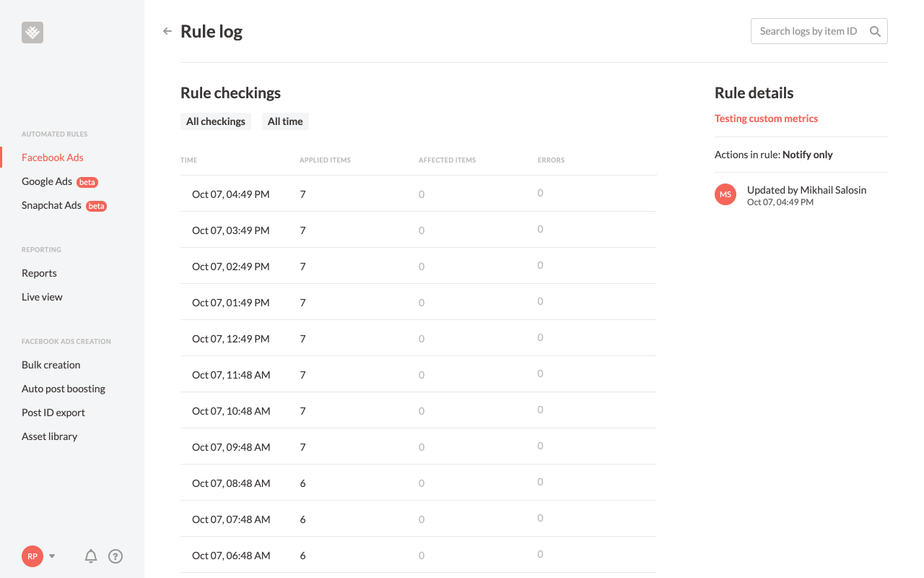Click the app logo in the sidebar
Image resolution: width=924 pixels, height=578 pixels.
coord(32,33)
